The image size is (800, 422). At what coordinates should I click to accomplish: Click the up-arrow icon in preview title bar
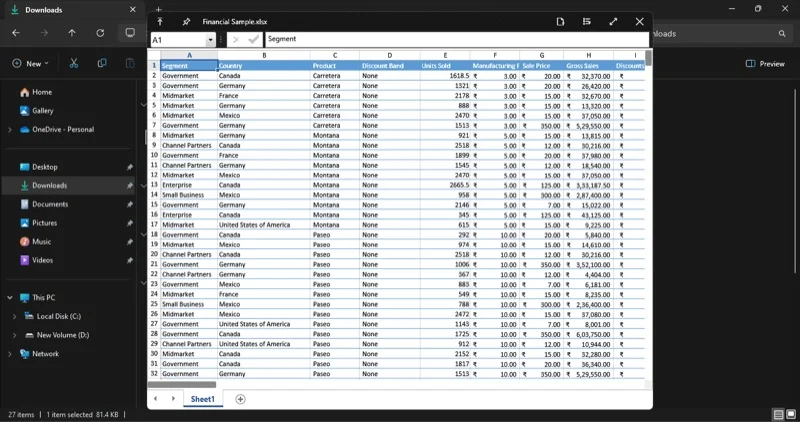point(160,21)
